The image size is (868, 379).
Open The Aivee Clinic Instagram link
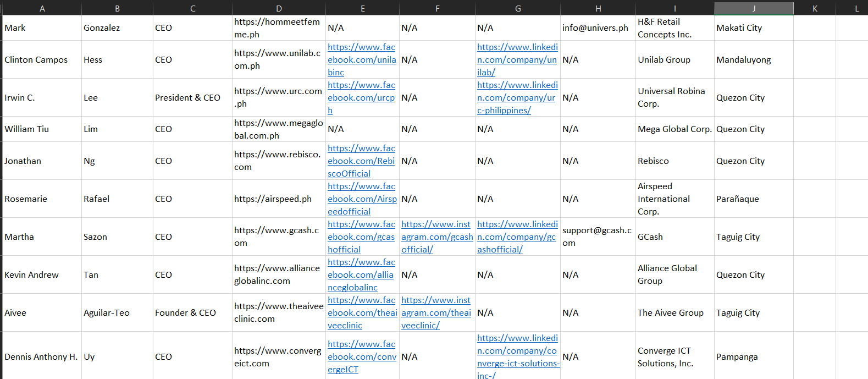tap(436, 312)
